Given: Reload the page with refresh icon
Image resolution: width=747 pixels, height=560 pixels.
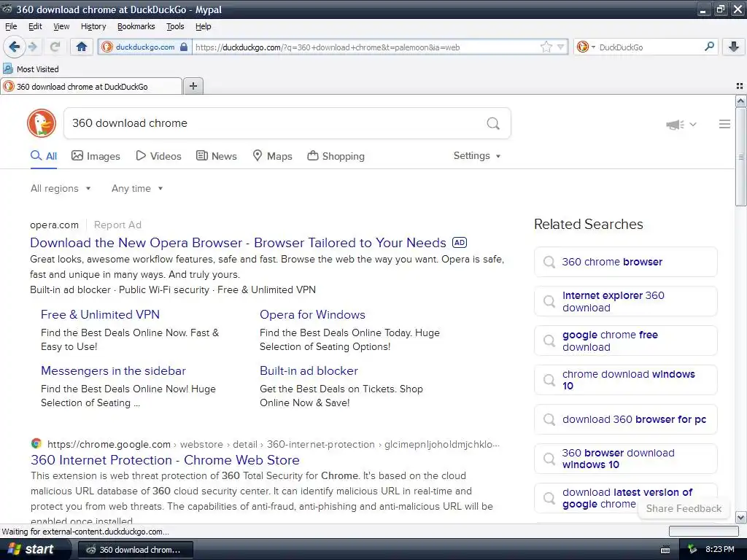Looking at the screenshot, I should tap(55, 47).
